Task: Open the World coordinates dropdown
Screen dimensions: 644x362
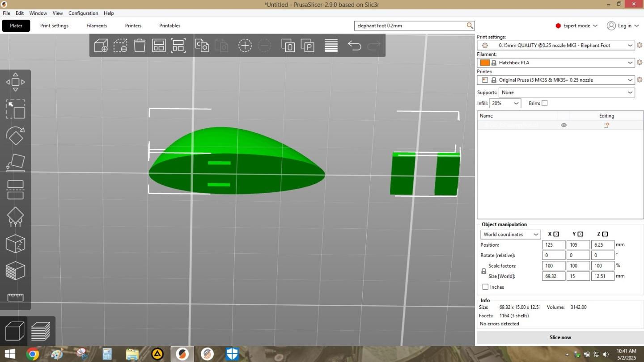Action: coord(510,234)
